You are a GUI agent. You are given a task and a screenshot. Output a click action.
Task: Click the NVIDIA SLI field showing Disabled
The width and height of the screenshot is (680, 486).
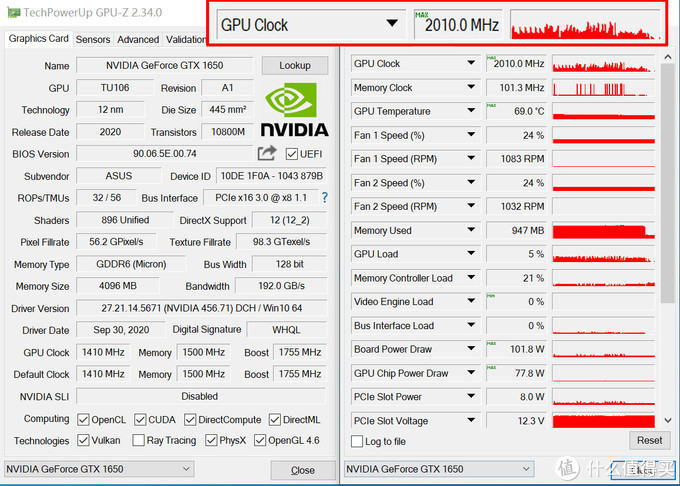[201, 396]
